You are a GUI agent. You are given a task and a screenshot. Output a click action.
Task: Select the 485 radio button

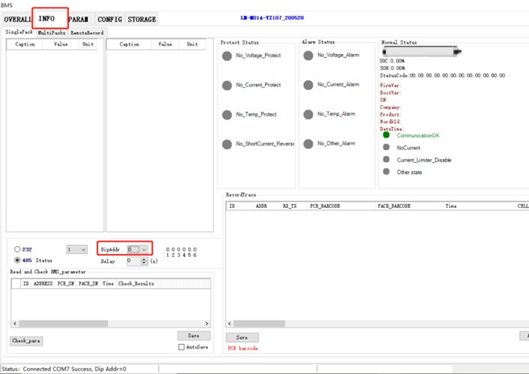pyautogui.click(x=17, y=260)
